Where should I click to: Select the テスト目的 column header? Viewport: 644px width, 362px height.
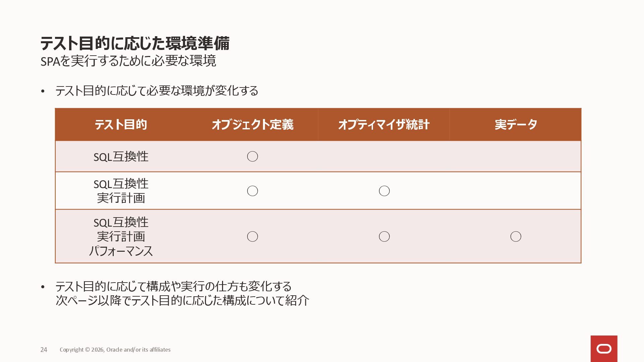click(121, 125)
